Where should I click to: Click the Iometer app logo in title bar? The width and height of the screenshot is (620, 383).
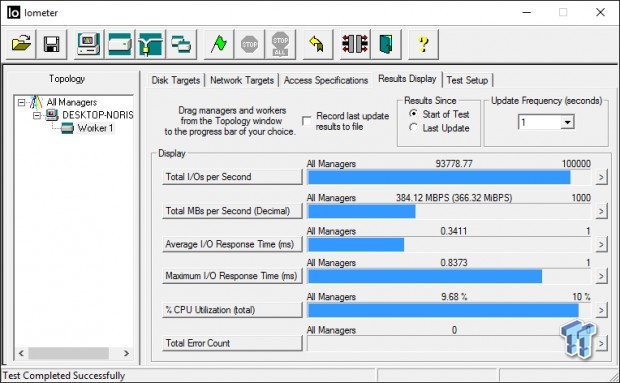pos(13,12)
